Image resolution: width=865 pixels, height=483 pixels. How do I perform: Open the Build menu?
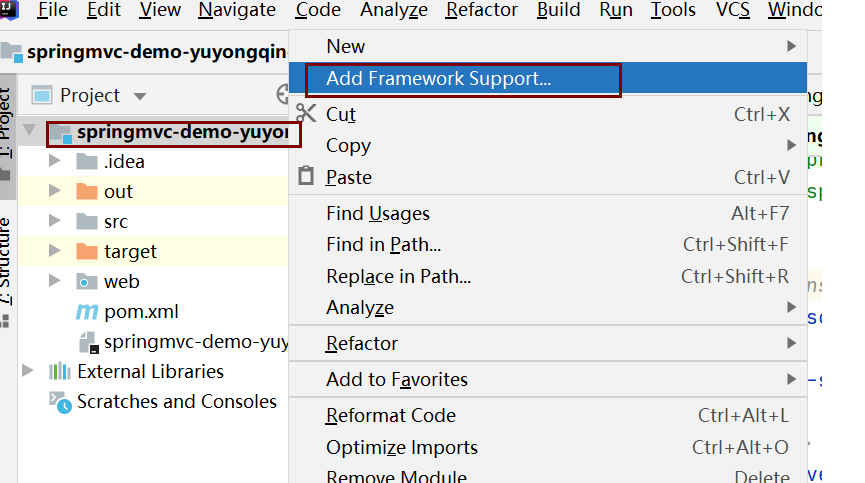pos(558,11)
